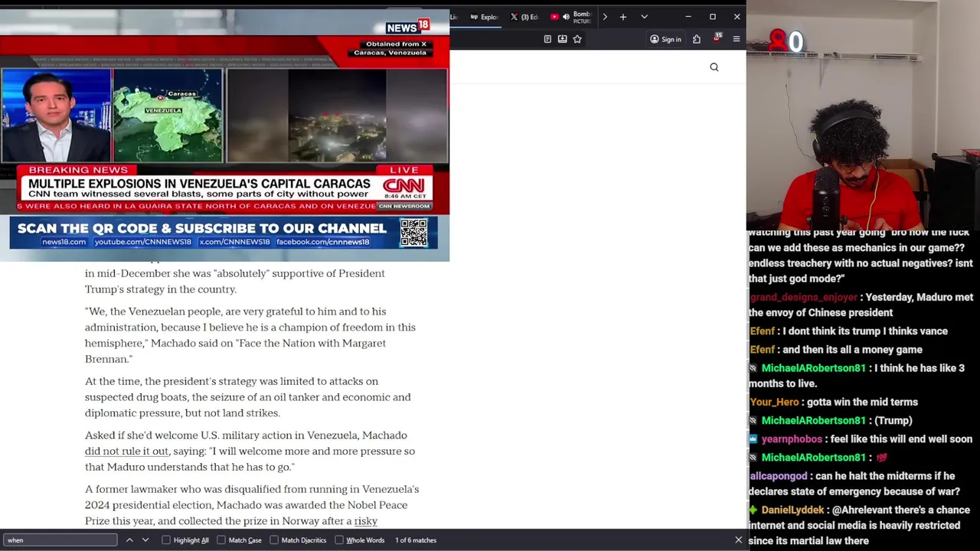Click chat username allcapongod
The image size is (980, 551).
click(x=778, y=476)
